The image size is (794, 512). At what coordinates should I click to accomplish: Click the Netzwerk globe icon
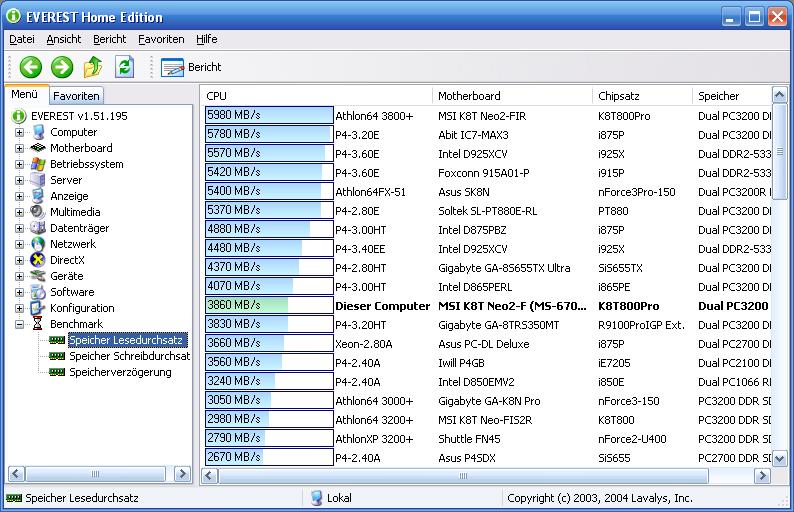[x=38, y=244]
